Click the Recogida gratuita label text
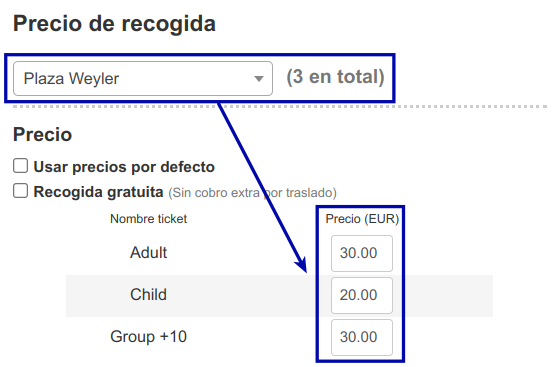 [98, 192]
